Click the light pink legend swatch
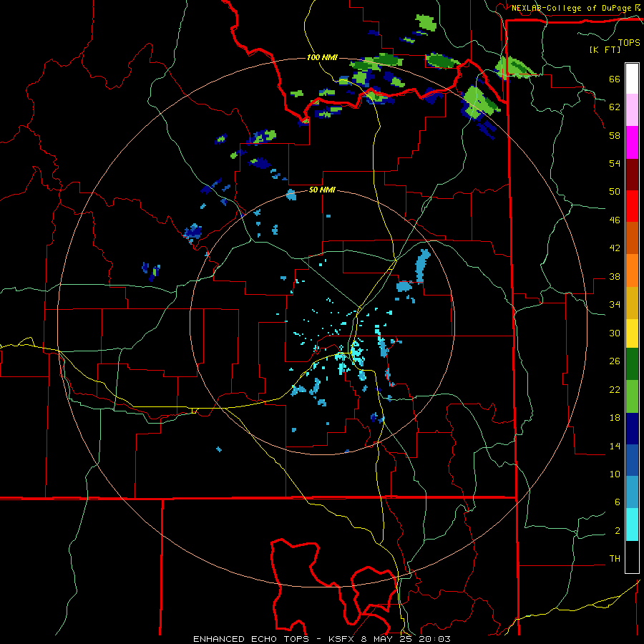 click(632, 109)
